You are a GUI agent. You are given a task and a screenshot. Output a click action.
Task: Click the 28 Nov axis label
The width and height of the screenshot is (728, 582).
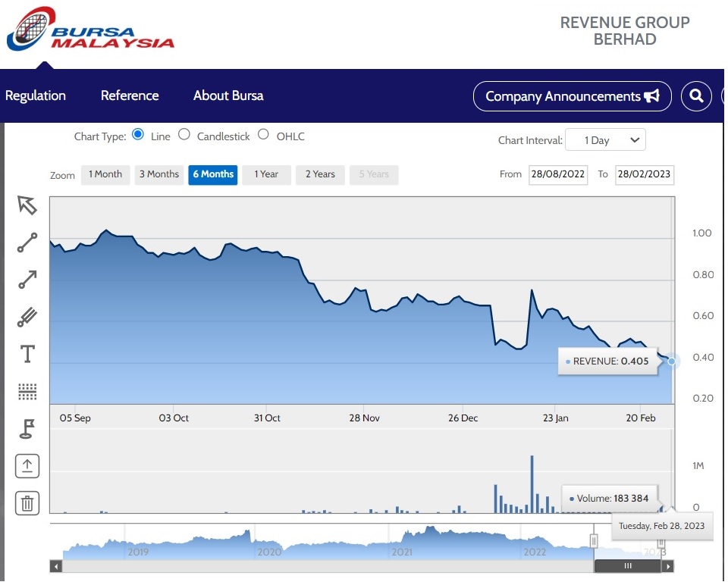coord(365,418)
